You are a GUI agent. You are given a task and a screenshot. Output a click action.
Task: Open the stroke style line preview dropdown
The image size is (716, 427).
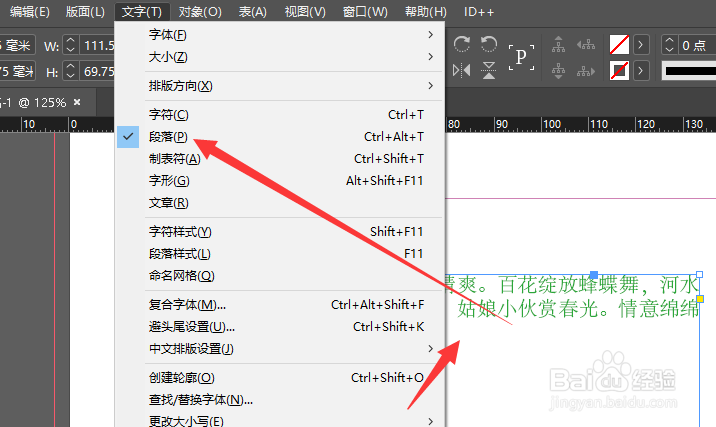point(689,71)
